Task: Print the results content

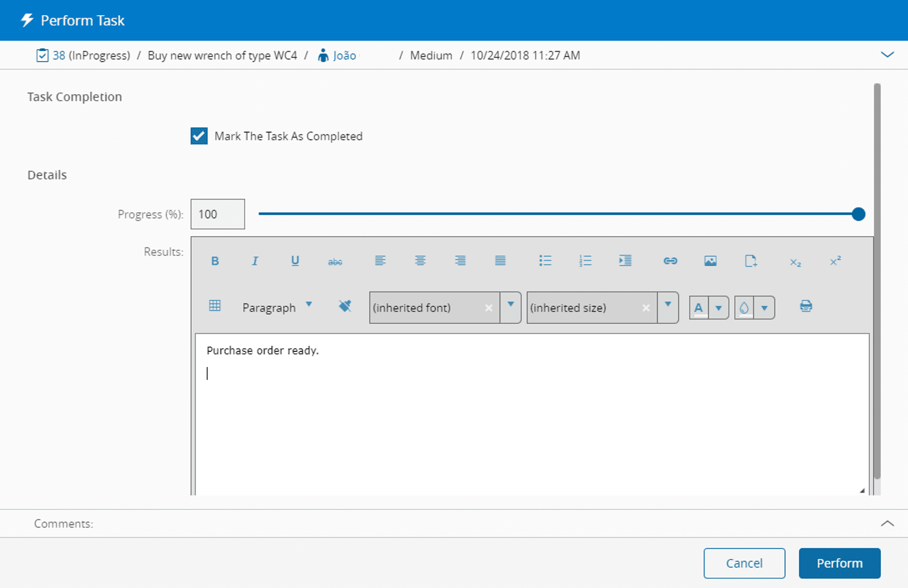Action: coord(806,306)
